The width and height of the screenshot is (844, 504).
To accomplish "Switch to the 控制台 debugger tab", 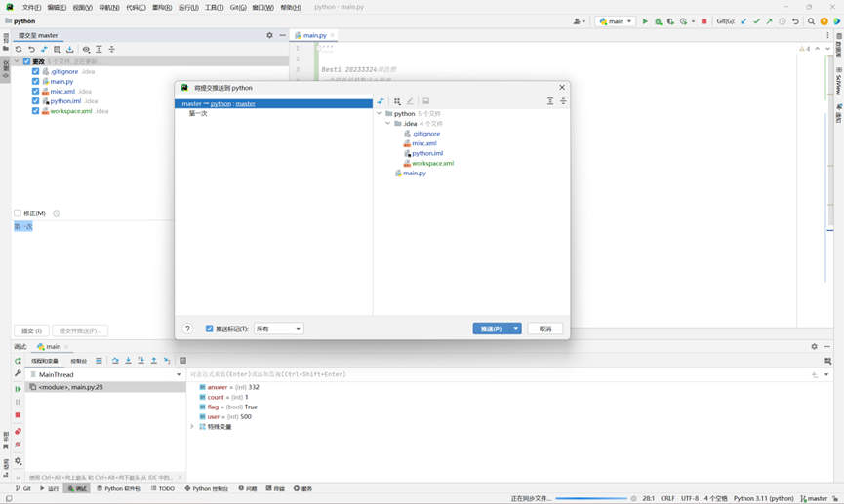I will (78, 361).
